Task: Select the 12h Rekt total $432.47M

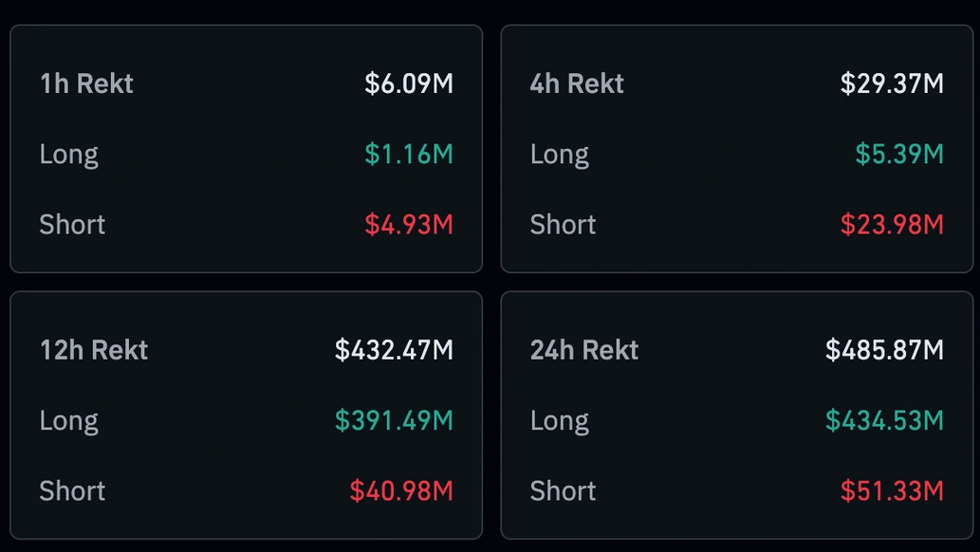Action: click(x=394, y=350)
